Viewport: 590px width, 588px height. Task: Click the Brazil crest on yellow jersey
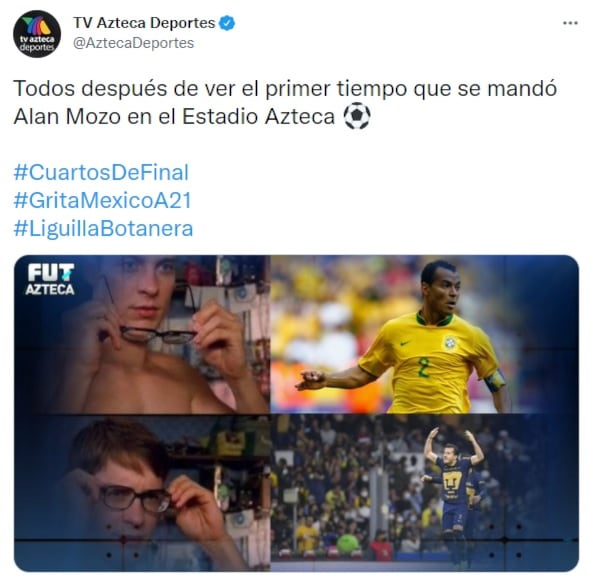point(449,343)
